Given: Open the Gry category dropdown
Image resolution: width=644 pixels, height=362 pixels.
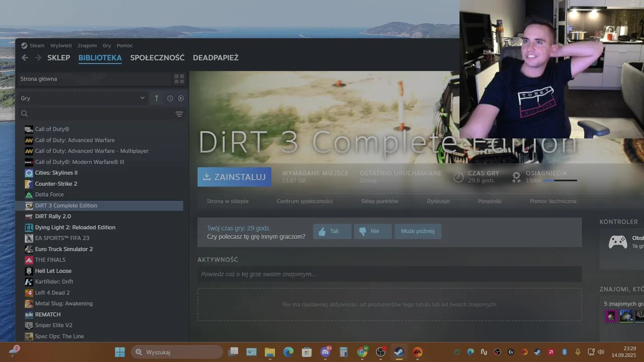Looking at the screenshot, I should (x=83, y=98).
